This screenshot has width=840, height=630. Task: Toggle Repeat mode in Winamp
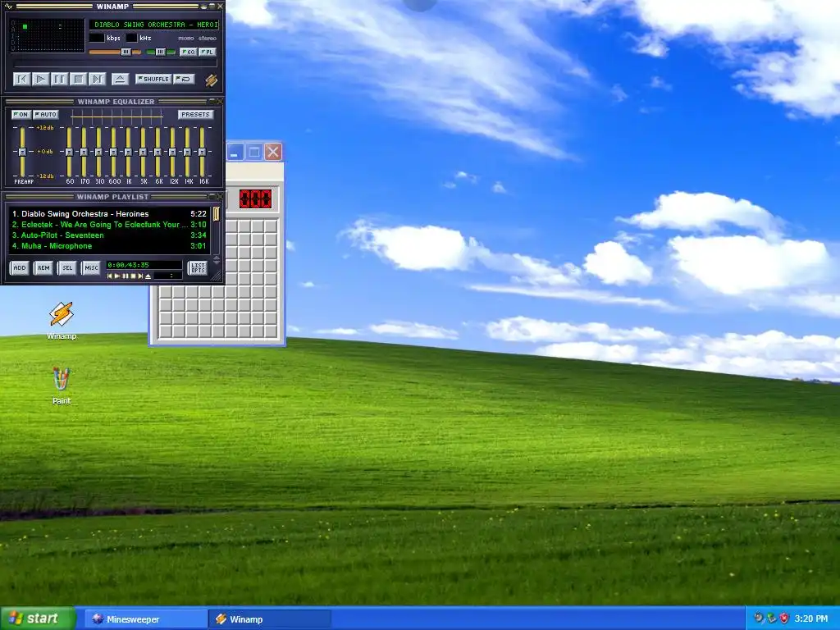[x=184, y=79]
